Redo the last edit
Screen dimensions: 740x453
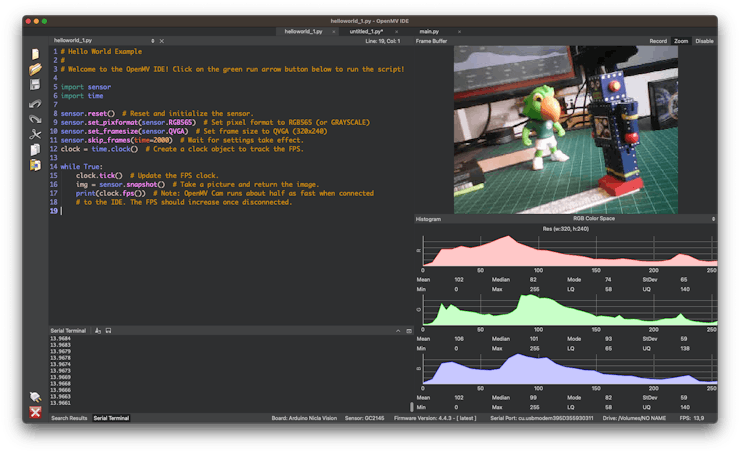[35, 119]
